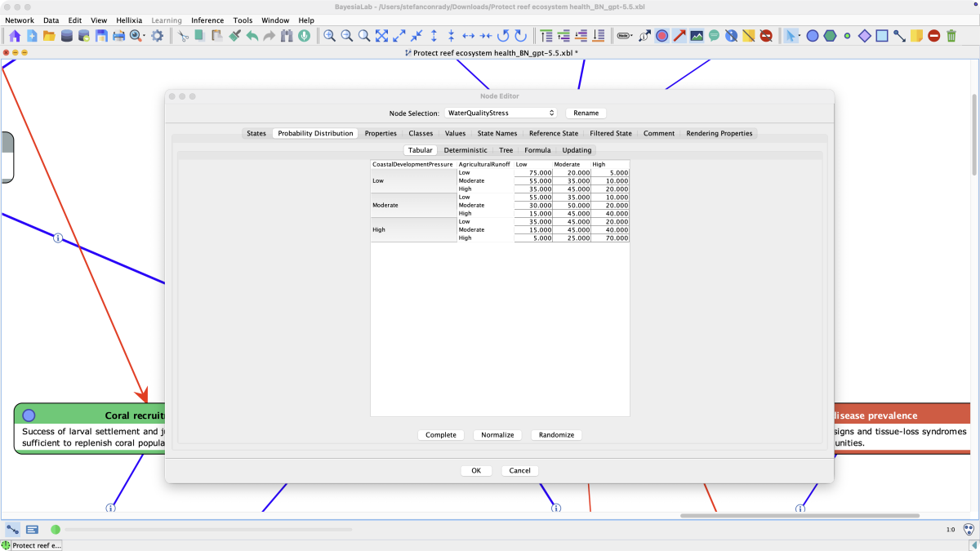This screenshot has height=551, width=980.
Task: Zoom in with the plus magnifier icon
Action: click(329, 36)
